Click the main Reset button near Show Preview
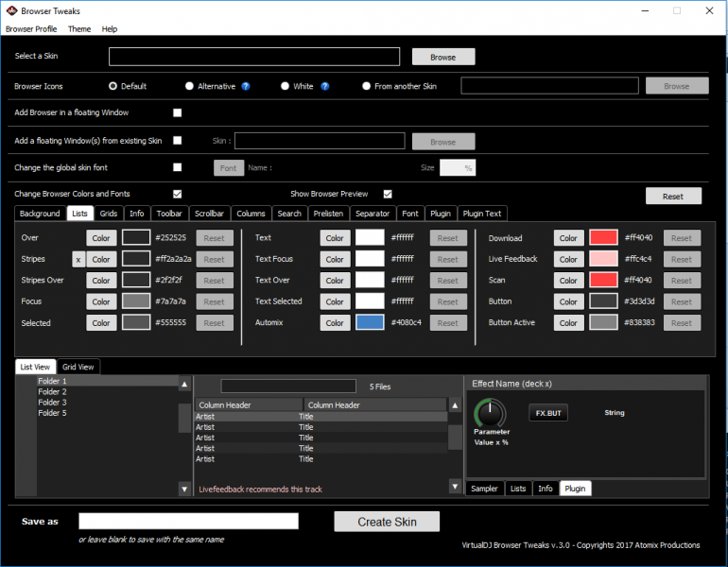728x567 pixels. [673, 197]
